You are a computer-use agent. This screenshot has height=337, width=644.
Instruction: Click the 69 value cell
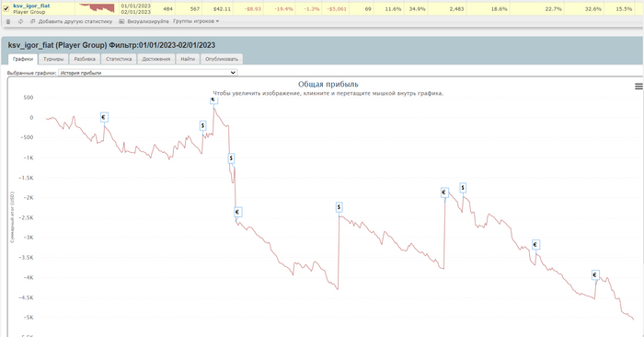click(362, 8)
